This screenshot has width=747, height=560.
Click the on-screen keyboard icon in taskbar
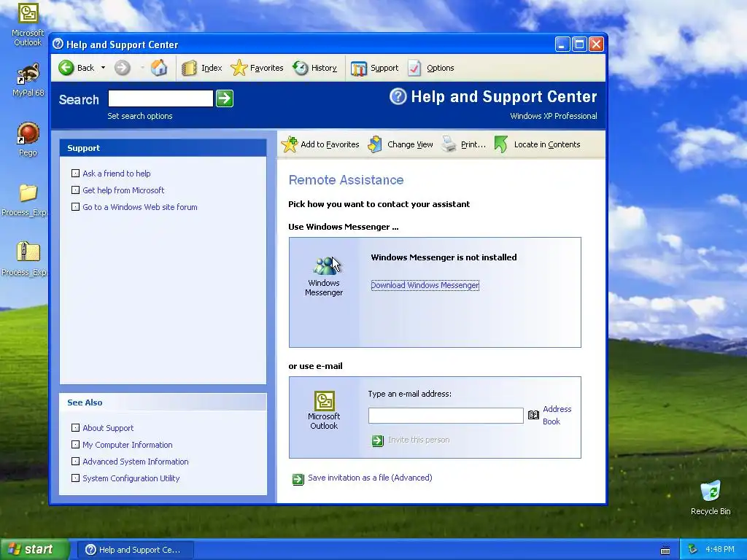(665, 550)
